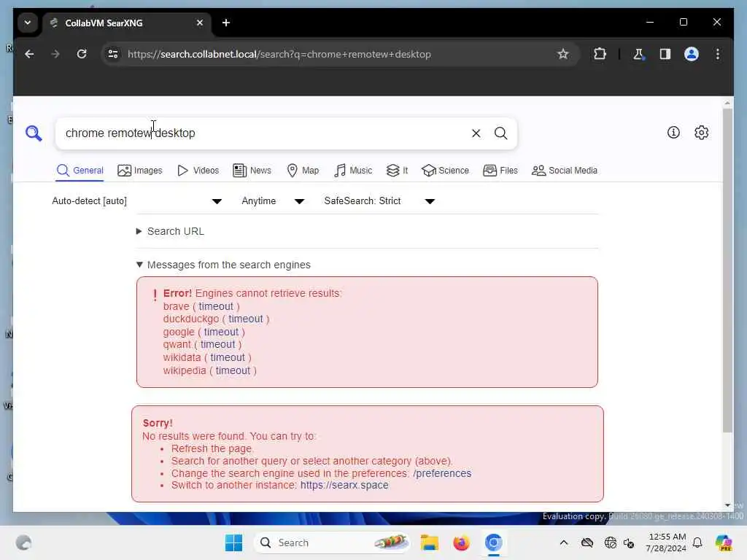Viewport: 747px width, 560px height.
Task: Click the SearXNG magnifier logo
Action: point(34,133)
